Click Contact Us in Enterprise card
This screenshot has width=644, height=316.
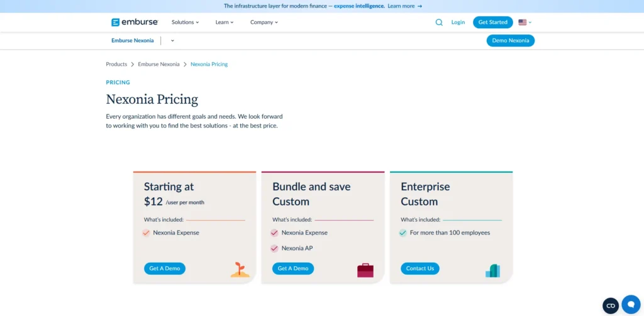[420, 268]
